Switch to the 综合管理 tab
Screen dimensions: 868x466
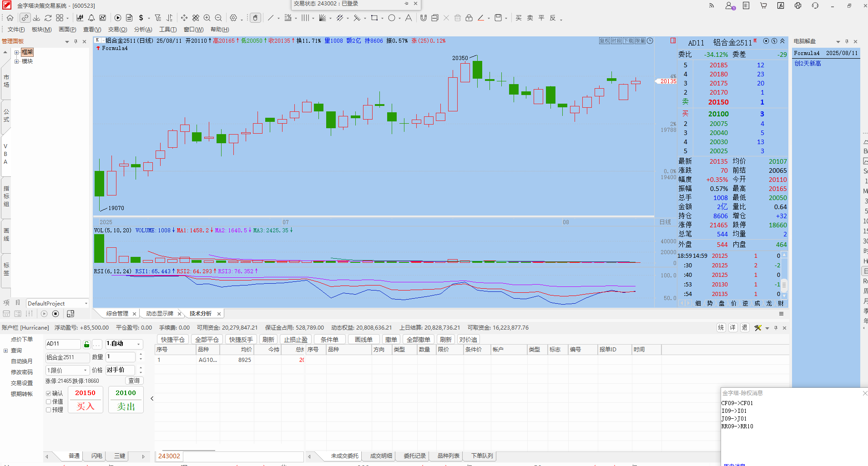117,314
